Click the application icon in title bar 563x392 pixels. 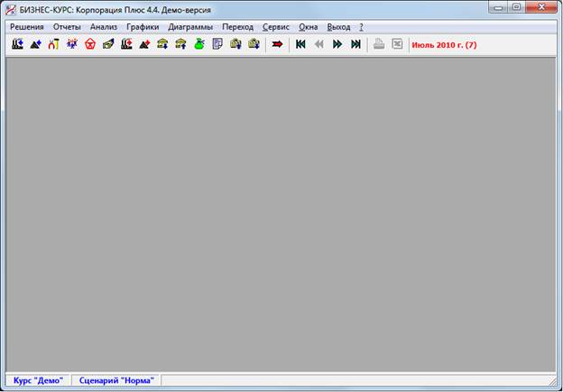coord(11,10)
